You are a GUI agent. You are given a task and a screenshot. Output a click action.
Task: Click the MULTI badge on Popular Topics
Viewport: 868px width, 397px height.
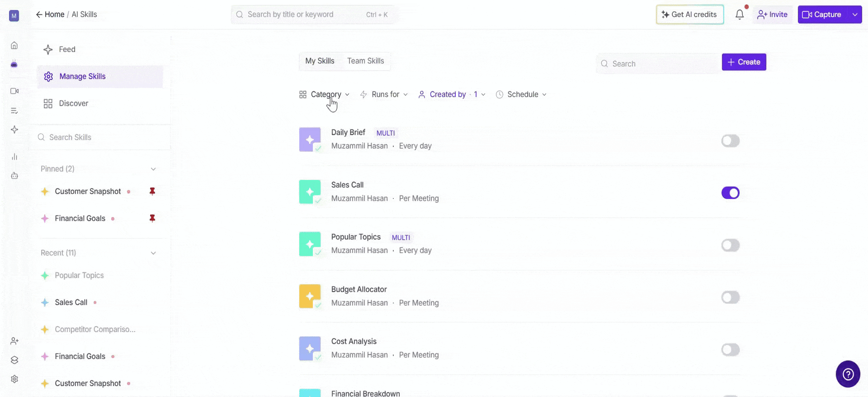pos(401,238)
